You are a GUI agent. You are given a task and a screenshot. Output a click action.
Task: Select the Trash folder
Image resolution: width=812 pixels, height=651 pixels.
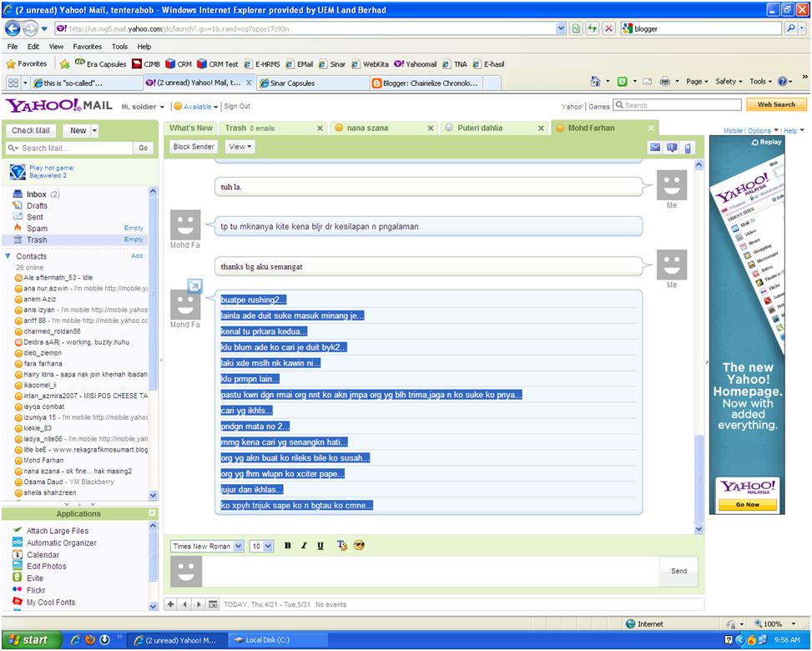(x=36, y=240)
